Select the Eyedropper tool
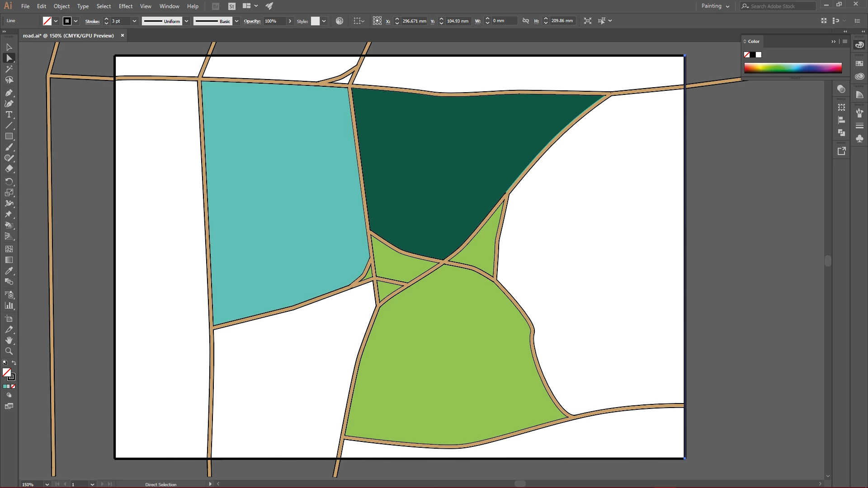Screen dimensions: 868x488 9,271
